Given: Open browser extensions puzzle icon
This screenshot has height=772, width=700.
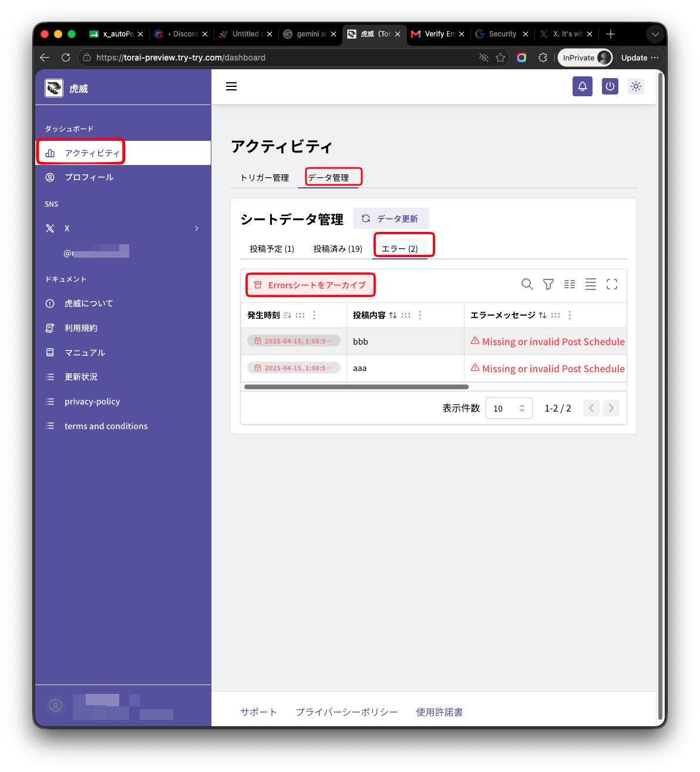Looking at the screenshot, I should 543,58.
